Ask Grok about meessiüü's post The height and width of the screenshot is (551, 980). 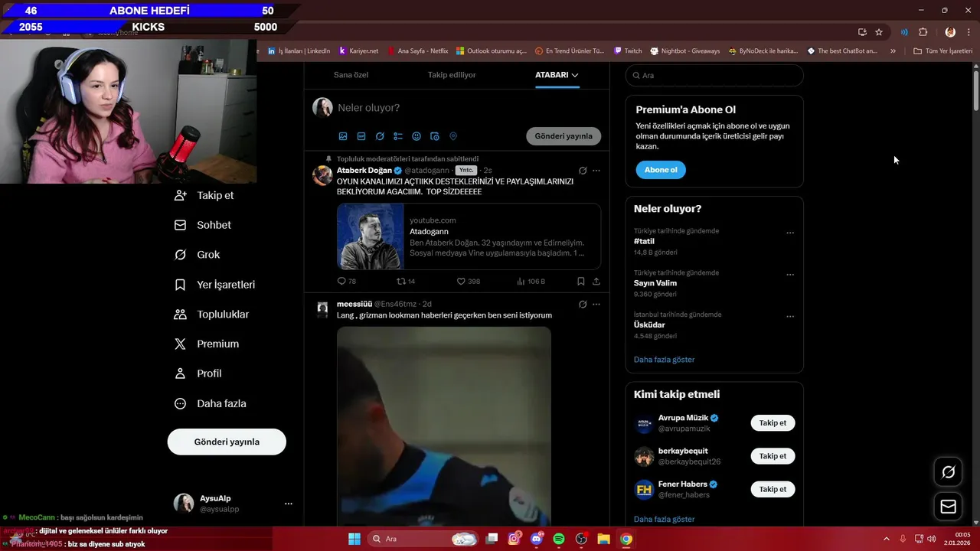pyautogui.click(x=583, y=305)
